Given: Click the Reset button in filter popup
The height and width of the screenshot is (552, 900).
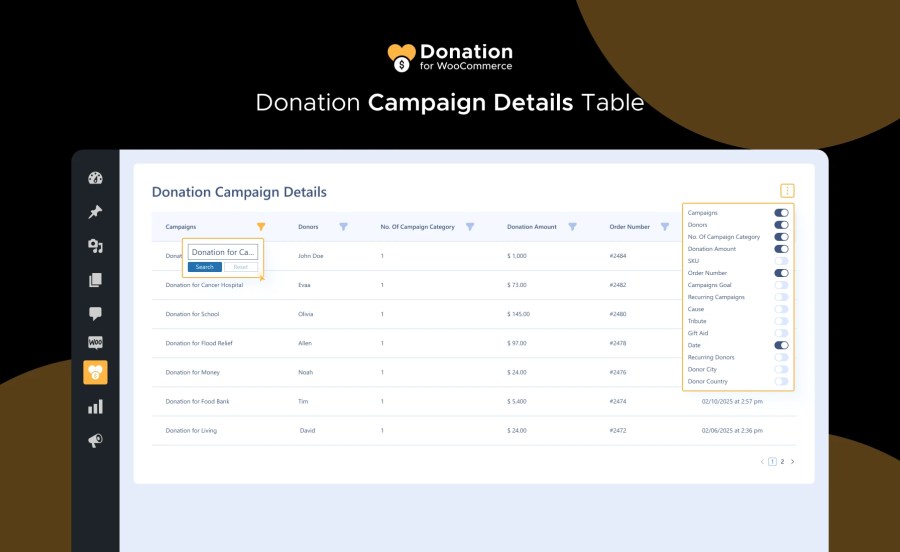Looking at the screenshot, I should click(240, 267).
